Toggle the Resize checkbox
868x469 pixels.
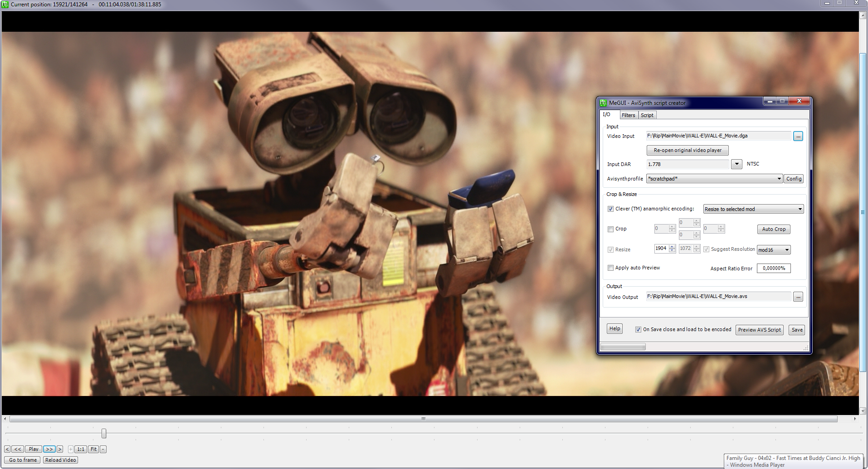point(610,249)
